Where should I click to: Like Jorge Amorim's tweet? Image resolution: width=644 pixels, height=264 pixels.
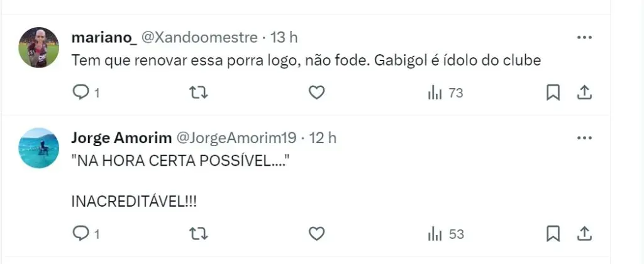pos(317,234)
